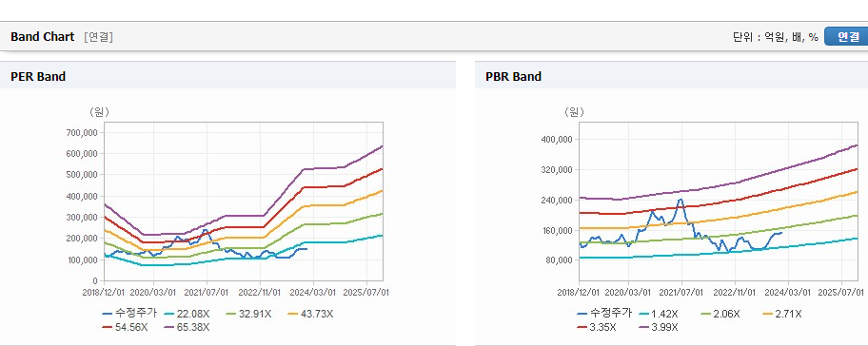
Task: Select the 320,000 axis label
Action: click(x=558, y=169)
